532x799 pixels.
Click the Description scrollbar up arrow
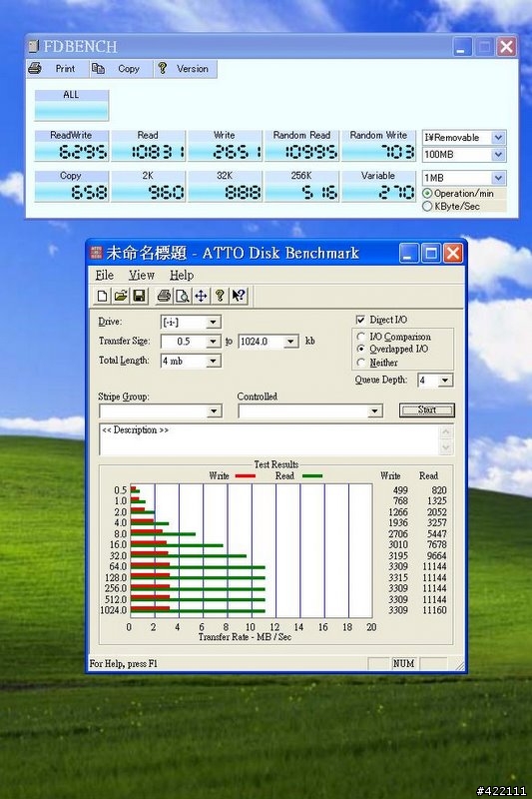[446, 432]
